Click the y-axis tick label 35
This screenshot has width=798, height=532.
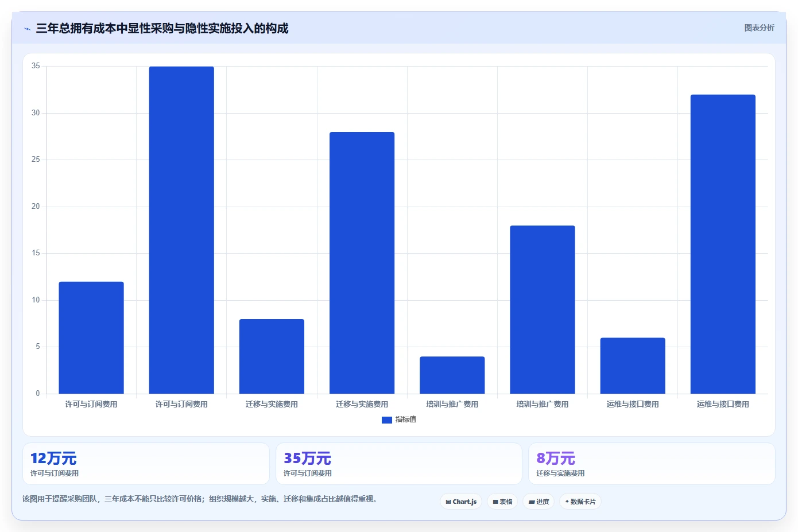[x=36, y=66]
